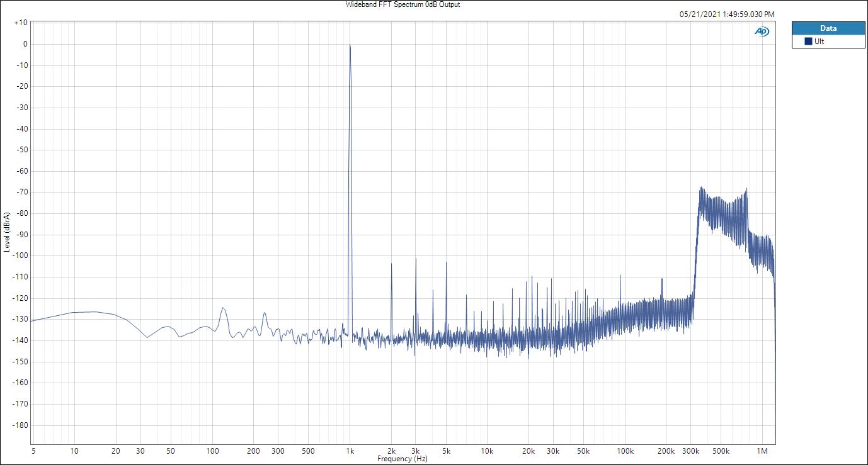Click the Ult trace color swatch
Image resolution: width=868 pixels, height=465 pixels.
(808, 42)
